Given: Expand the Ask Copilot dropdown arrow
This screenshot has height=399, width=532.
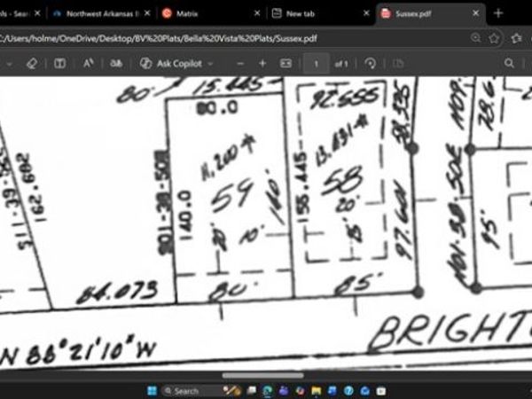Looking at the screenshot, I should click(x=211, y=64).
